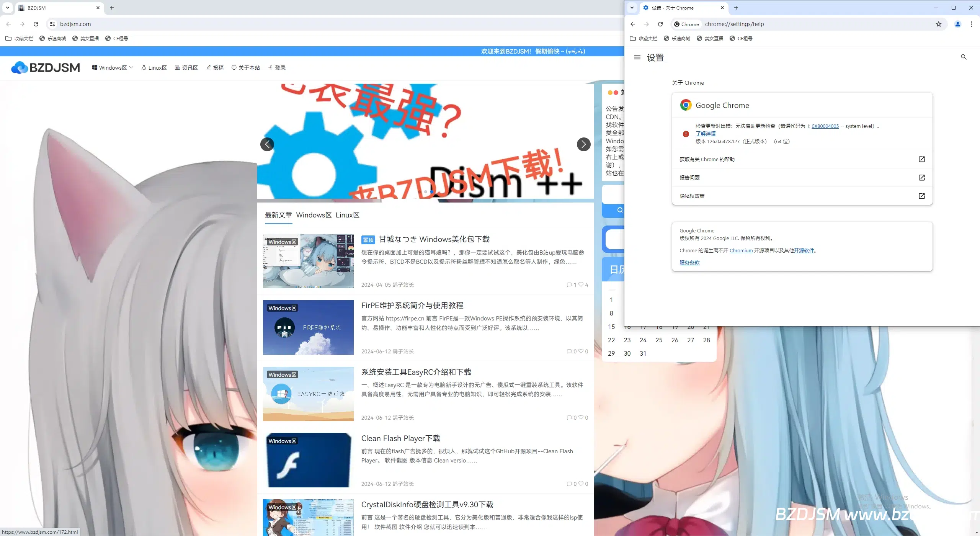Open 收藏夹栏 folder in settings window

point(644,38)
